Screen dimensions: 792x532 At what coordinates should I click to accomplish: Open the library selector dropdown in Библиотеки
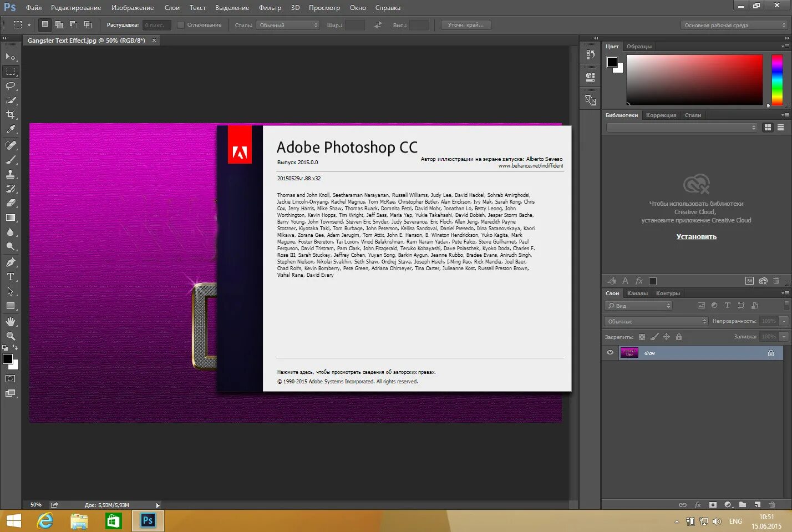pyautogui.click(x=682, y=128)
